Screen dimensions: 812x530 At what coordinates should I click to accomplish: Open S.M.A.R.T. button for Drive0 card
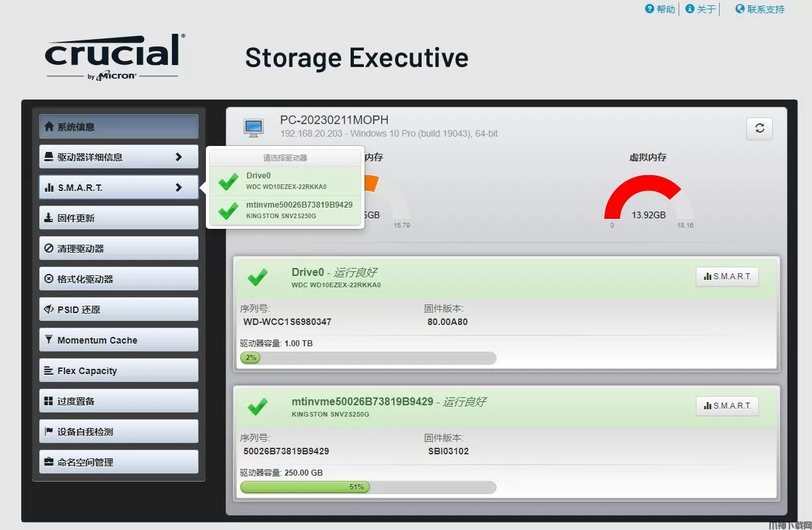[x=727, y=277]
